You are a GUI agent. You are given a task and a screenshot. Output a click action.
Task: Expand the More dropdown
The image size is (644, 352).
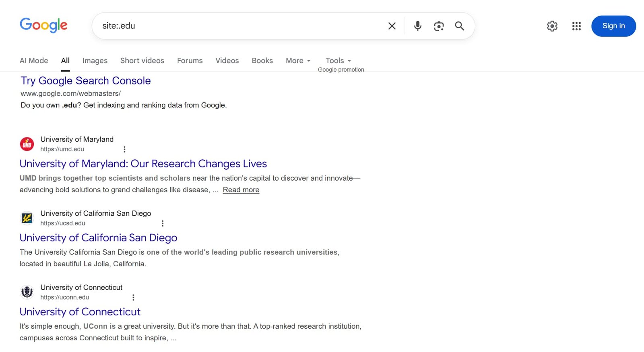pos(298,61)
